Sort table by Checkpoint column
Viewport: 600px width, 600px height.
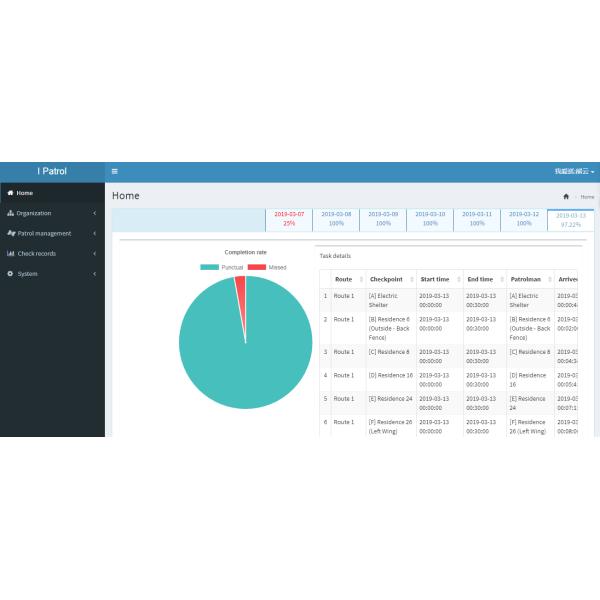tap(387, 279)
